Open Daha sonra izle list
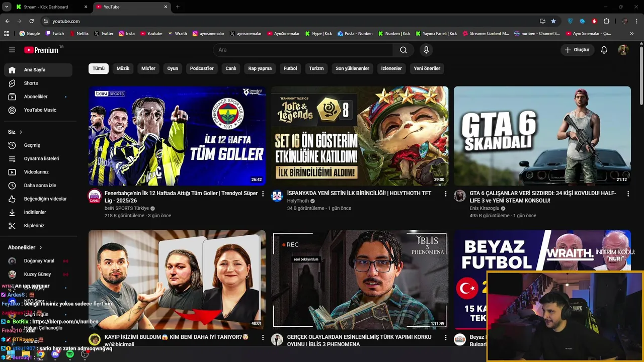Image resolution: width=644 pixels, height=362 pixels. 38,186
